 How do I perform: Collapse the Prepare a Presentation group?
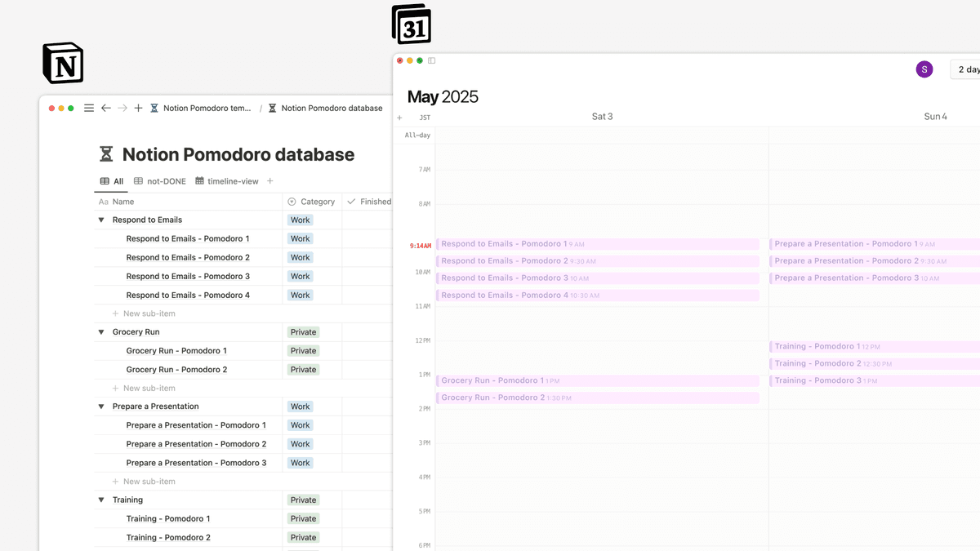pos(102,407)
